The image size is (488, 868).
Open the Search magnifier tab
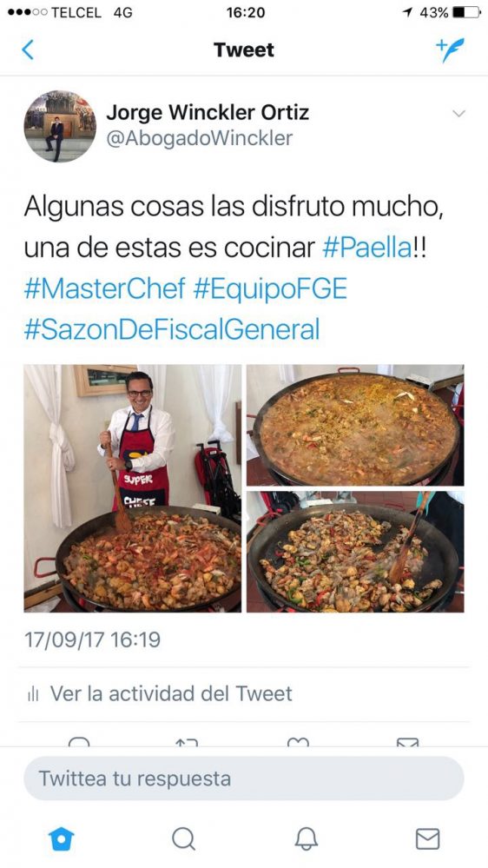click(x=183, y=838)
